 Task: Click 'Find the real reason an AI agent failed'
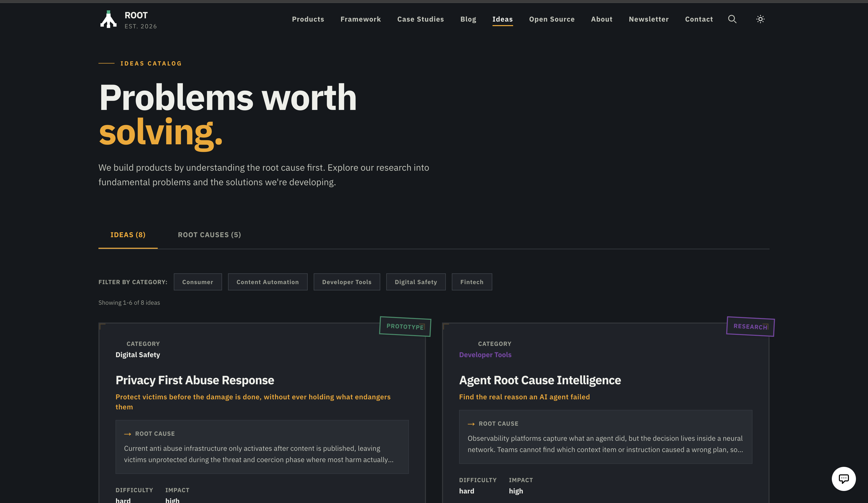(524, 397)
